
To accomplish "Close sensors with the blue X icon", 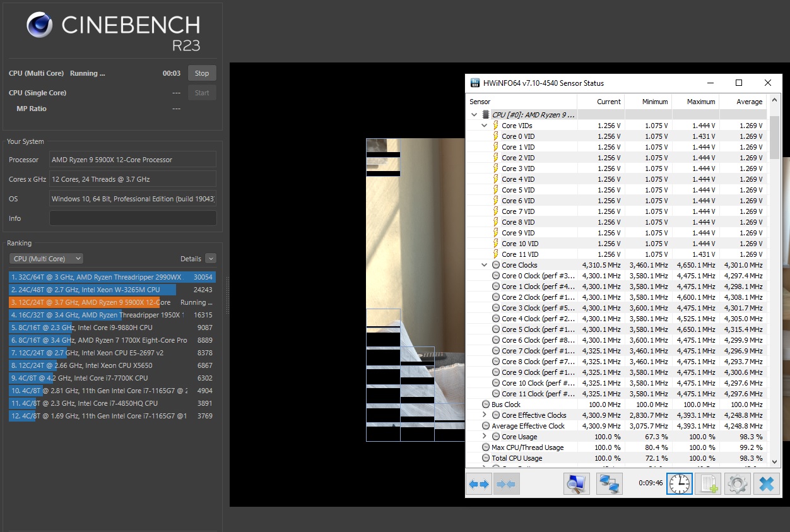I will click(766, 484).
